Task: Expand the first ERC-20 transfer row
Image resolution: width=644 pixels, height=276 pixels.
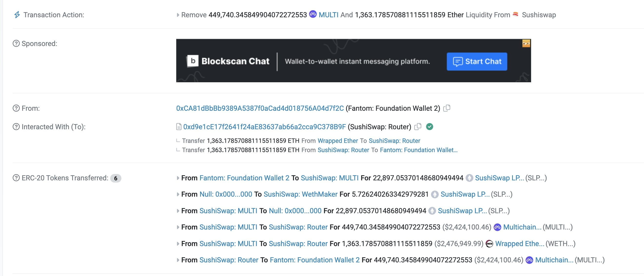Action: (x=178, y=178)
